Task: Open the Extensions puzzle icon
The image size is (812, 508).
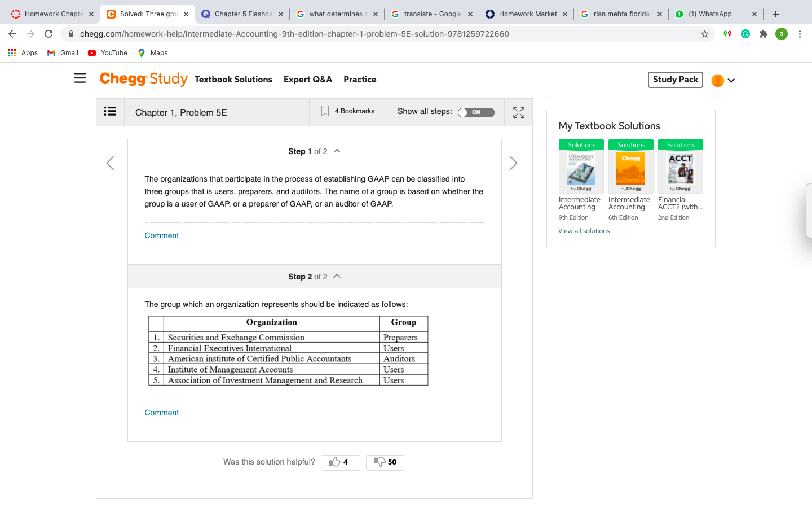Action: pos(764,34)
